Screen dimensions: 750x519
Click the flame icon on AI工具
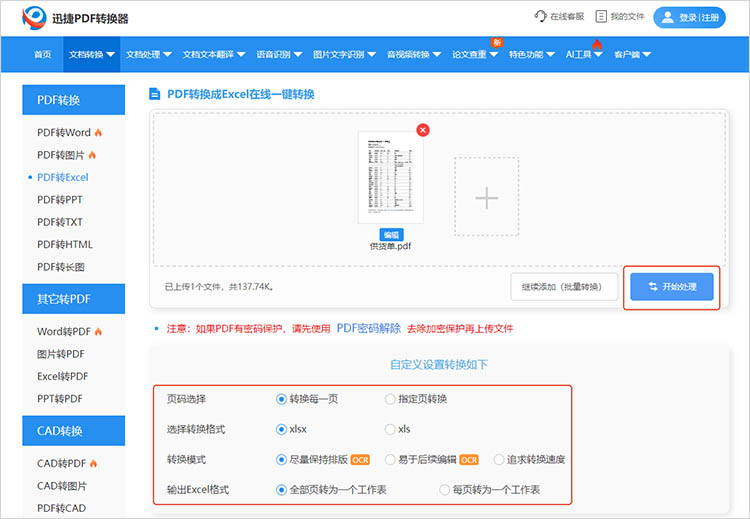tap(597, 44)
